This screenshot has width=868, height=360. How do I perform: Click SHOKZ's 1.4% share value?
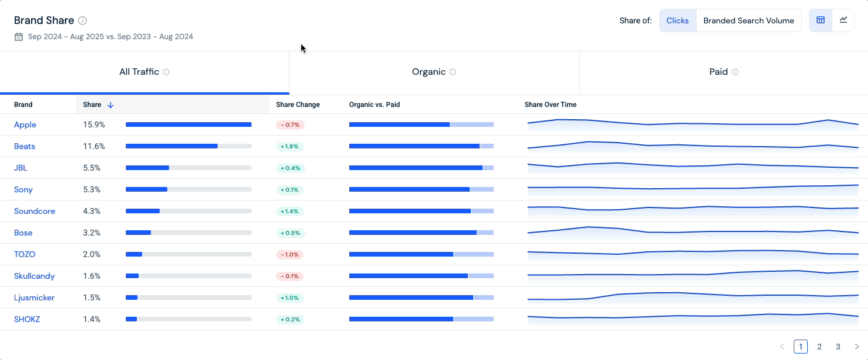pos(92,319)
